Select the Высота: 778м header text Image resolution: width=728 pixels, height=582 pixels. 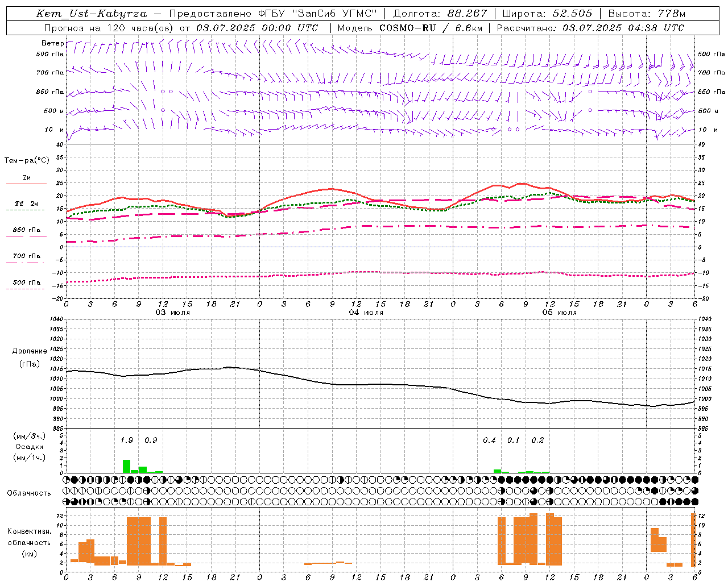click(647, 14)
